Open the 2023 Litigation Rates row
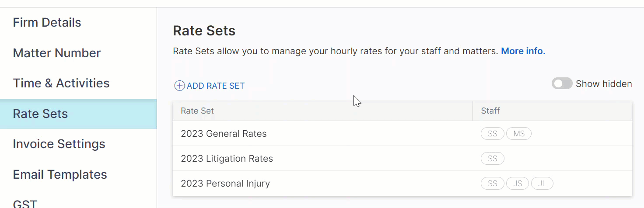644x208 pixels. click(x=402, y=159)
